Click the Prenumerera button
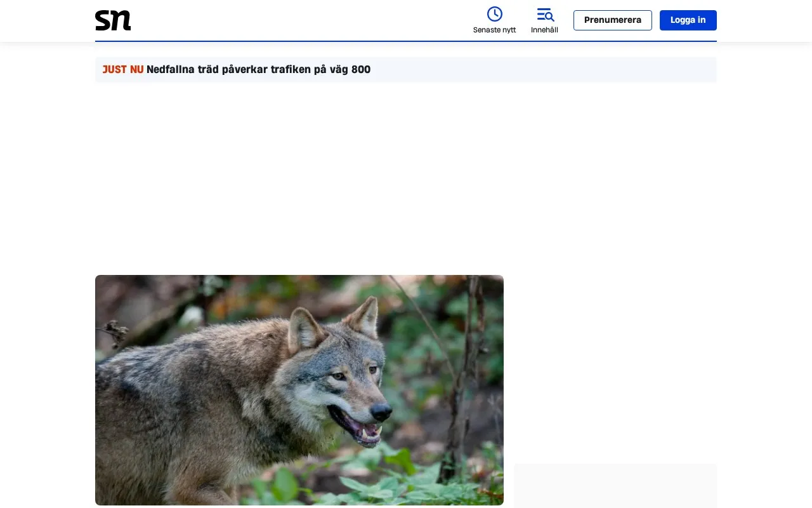The height and width of the screenshot is (508, 812). coord(613,20)
